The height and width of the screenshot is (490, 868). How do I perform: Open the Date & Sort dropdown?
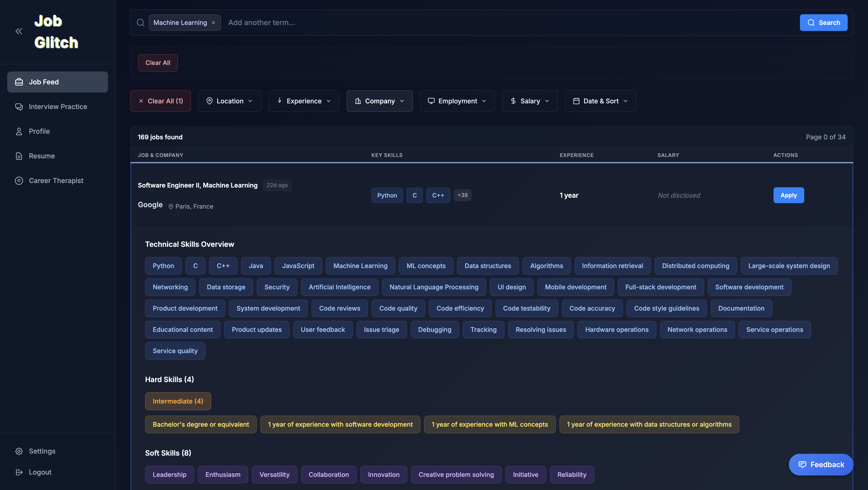pos(600,101)
